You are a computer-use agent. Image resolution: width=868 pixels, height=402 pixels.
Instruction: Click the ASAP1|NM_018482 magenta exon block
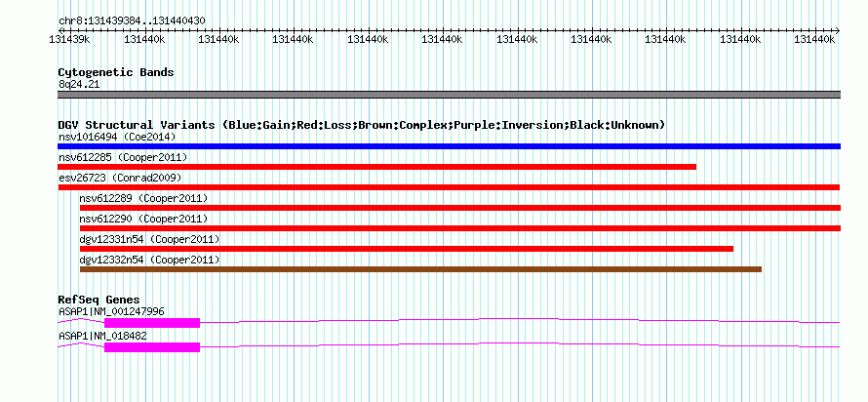152,347
